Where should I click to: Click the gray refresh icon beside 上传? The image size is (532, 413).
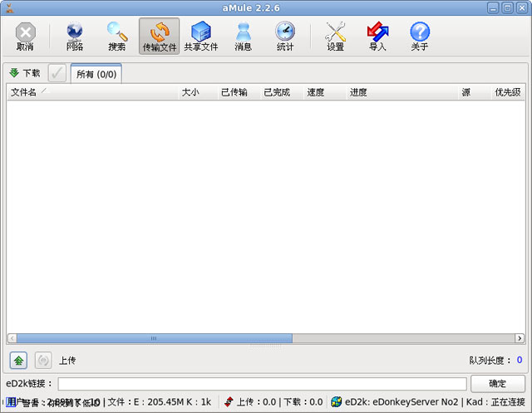(43, 360)
